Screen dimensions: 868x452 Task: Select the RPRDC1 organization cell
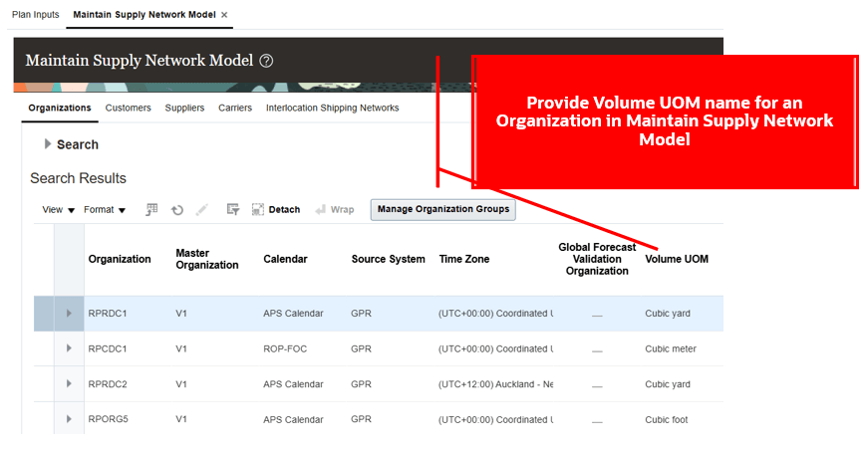108,314
